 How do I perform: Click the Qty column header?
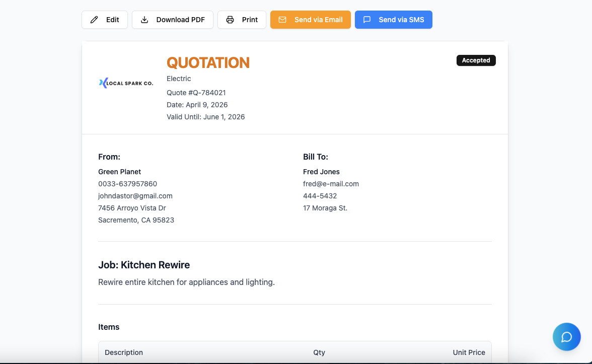click(319, 352)
